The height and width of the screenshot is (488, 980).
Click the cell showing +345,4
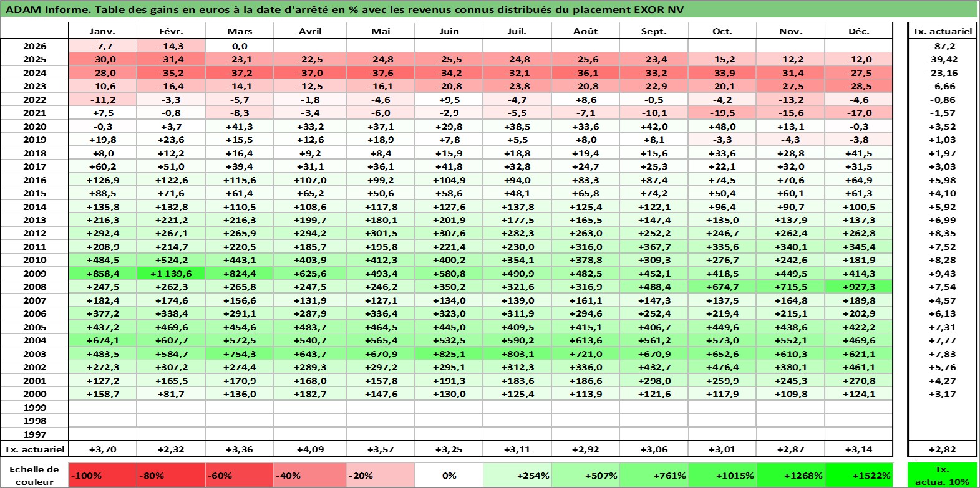point(858,247)
